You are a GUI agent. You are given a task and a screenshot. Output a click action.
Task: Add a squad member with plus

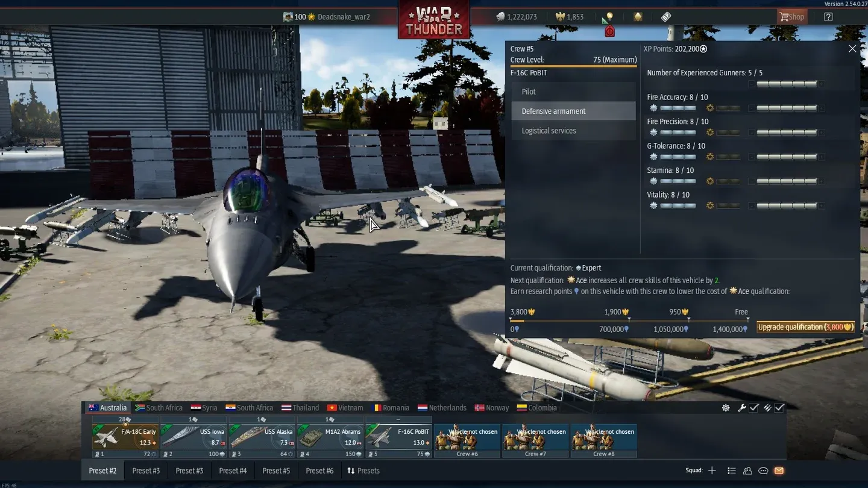pyautogui.click(x=712, y=471)
